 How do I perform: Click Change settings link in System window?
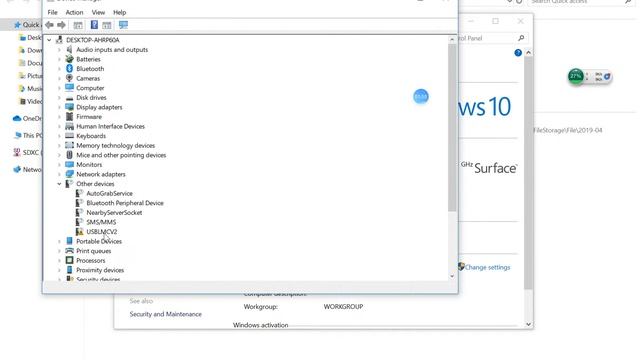point(487,267)
